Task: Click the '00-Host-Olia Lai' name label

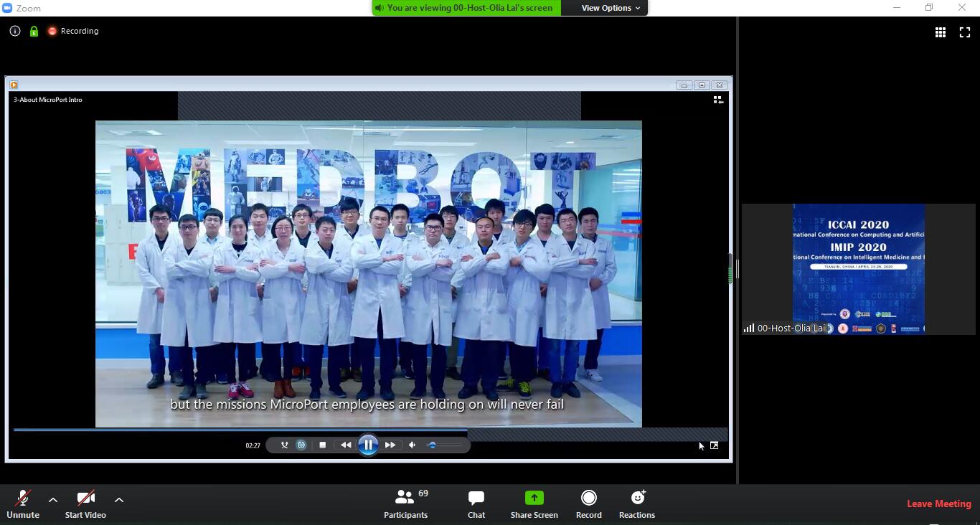Action: click(791, 328)
